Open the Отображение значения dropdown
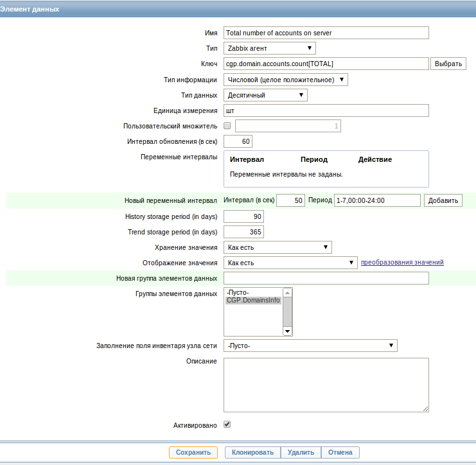The height and width of the screenshot is (465, 476). (290, 263)
